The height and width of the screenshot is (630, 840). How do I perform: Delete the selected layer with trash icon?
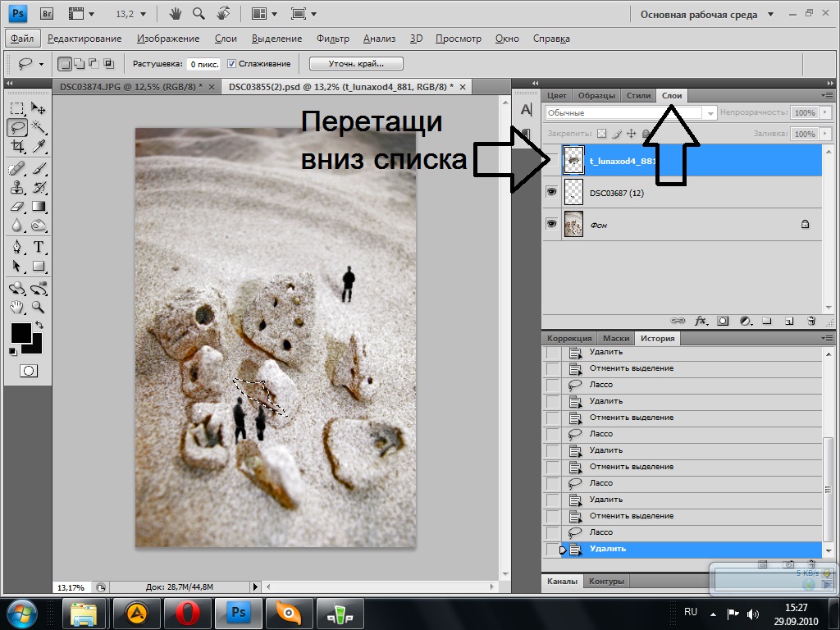(811, 321)
